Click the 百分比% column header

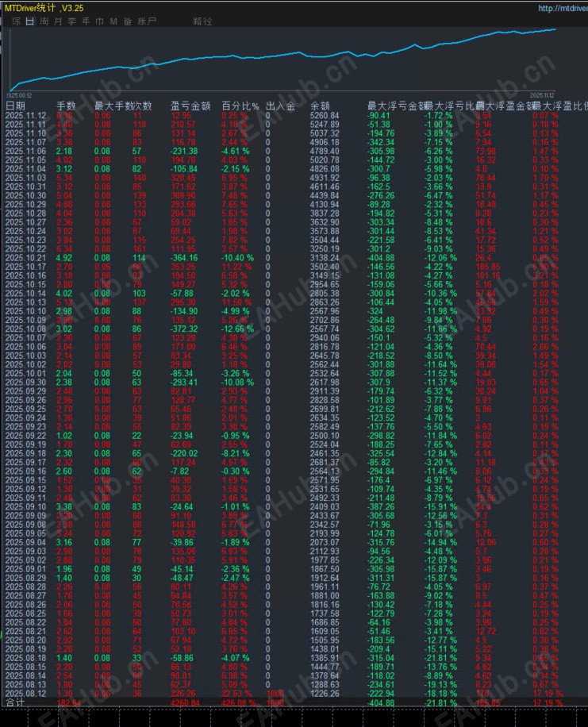(240, 106)
